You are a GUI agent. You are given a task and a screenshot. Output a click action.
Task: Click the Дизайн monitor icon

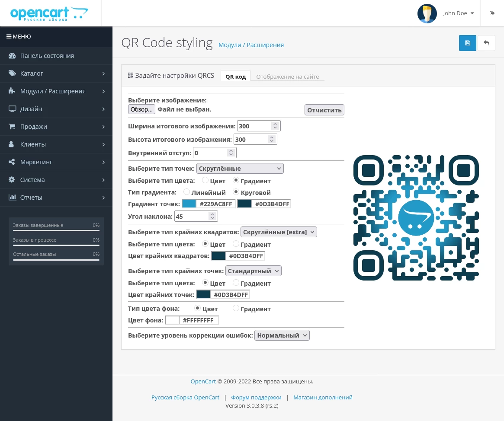12,109
